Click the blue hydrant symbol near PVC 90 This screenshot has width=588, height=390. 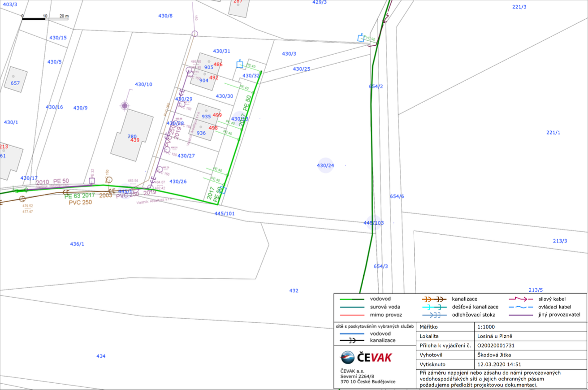pos(361,38)
